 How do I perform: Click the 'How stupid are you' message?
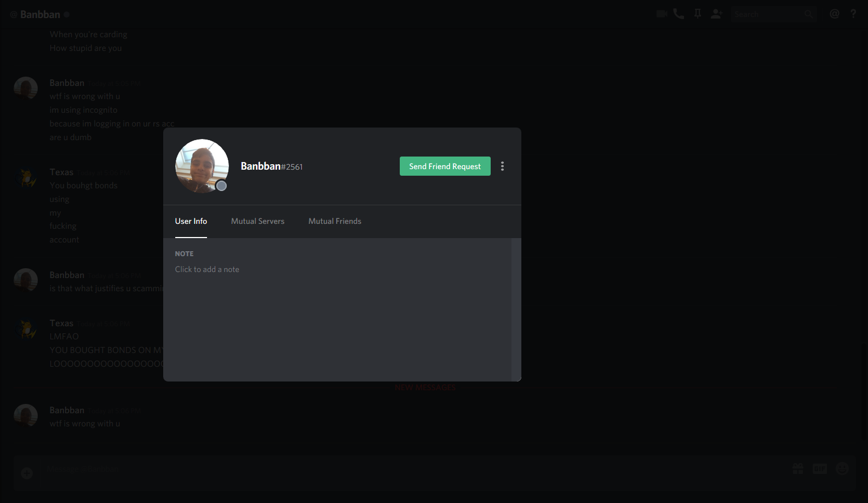[x=86, y=48]
